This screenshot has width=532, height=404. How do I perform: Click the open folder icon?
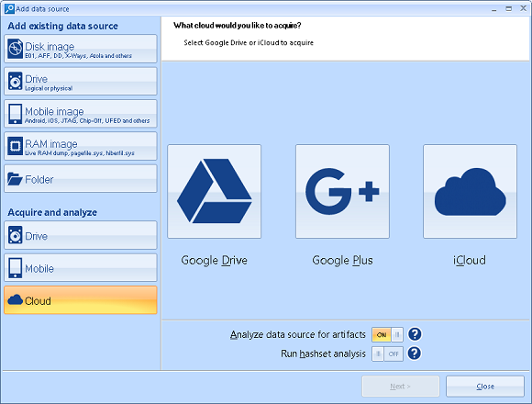coord(15,178)
